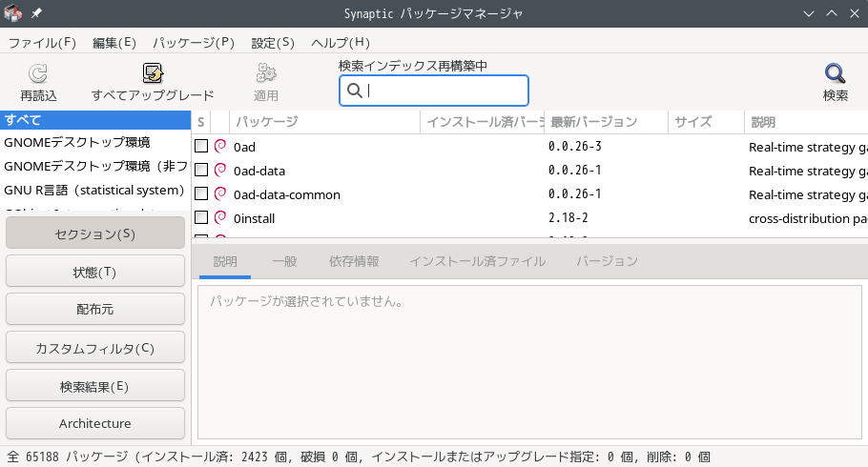
Task: Click the カスタムフィルタ(C) button
Action: (95, 348)
